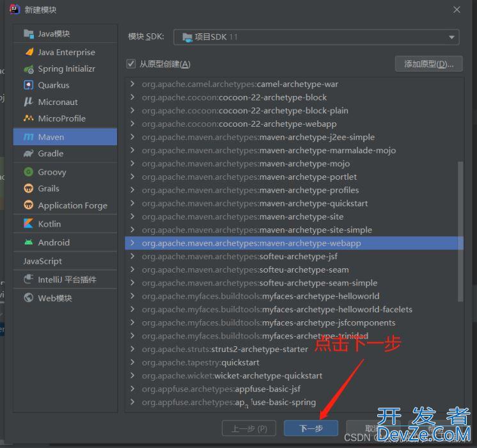Select the Android project type
477x448 pixels.
coord(65,243)
